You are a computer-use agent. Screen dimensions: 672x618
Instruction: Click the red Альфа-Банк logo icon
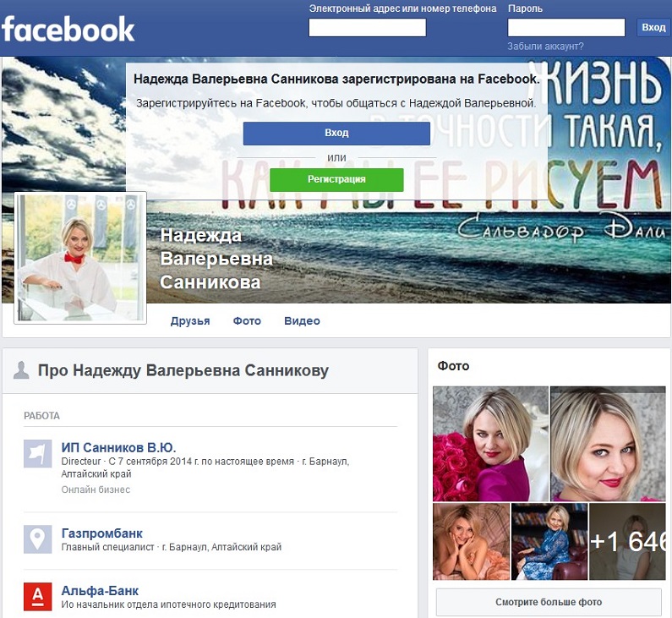(x=38, y=597)
